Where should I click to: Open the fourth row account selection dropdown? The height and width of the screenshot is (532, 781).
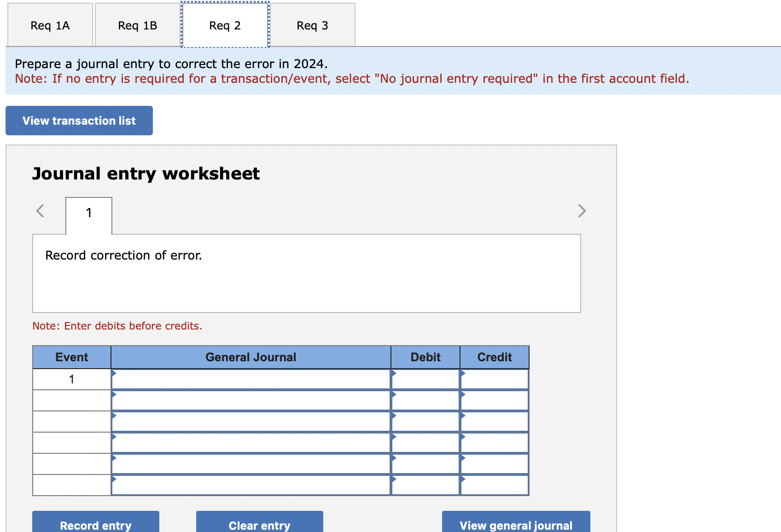point(251,442)
